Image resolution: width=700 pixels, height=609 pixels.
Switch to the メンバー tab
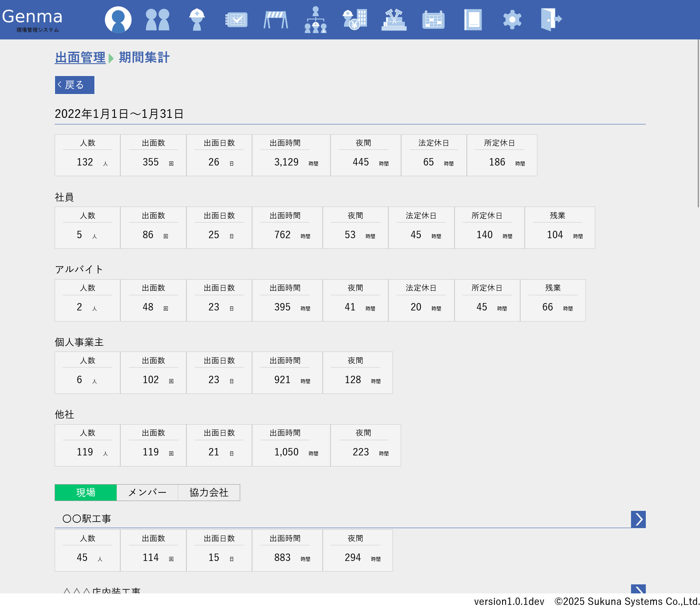click(147, 492)
